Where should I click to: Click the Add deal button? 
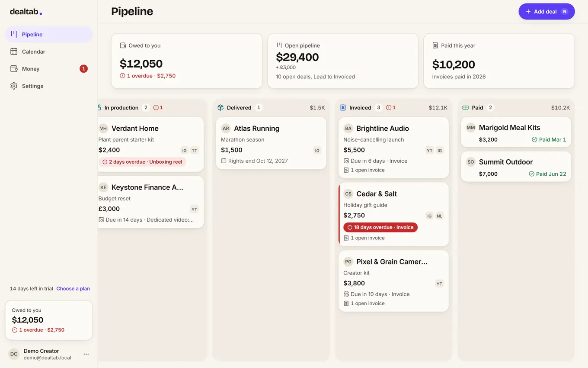tap(546, 12)
